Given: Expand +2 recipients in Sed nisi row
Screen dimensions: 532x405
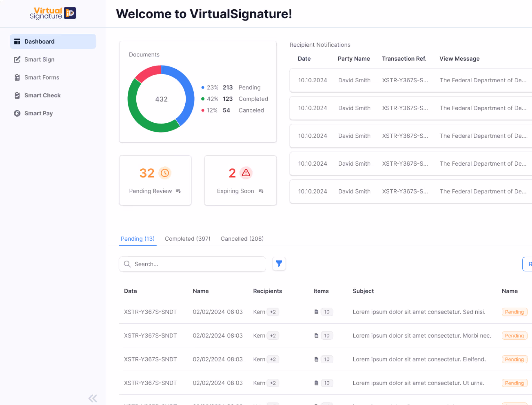Looking at the screenshot, I should coord(273,312).
